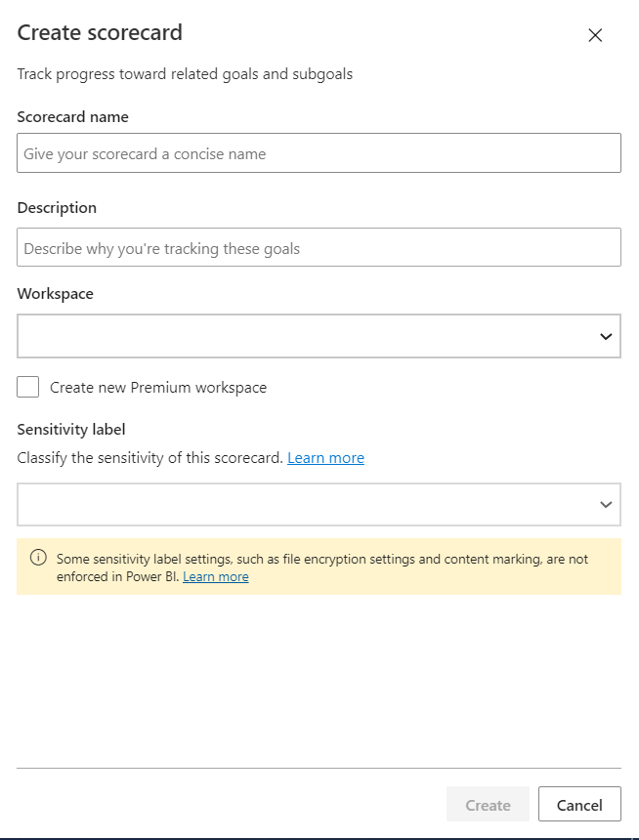Click the yellow sensitivity settings notice text
The height and width of the screenshot is (840, 639).
(322, 567)
